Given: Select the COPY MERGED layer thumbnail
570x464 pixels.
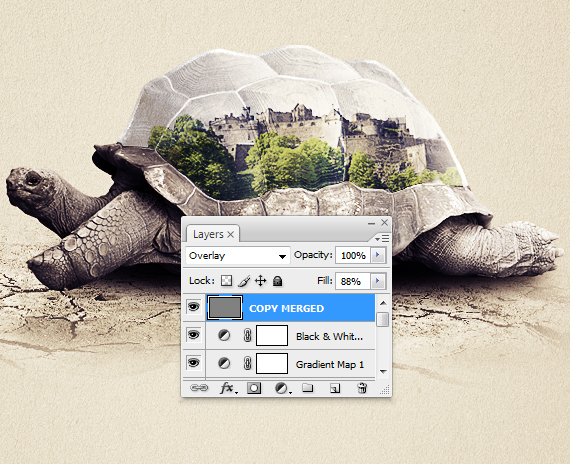Looking at the screenshot, I should [x=225, y=308].
